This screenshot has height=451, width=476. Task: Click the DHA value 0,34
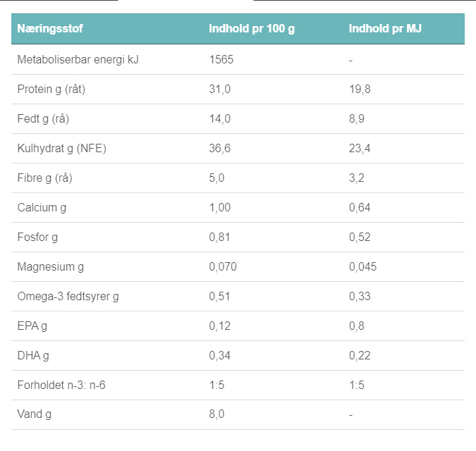click(x=219, y=355)
